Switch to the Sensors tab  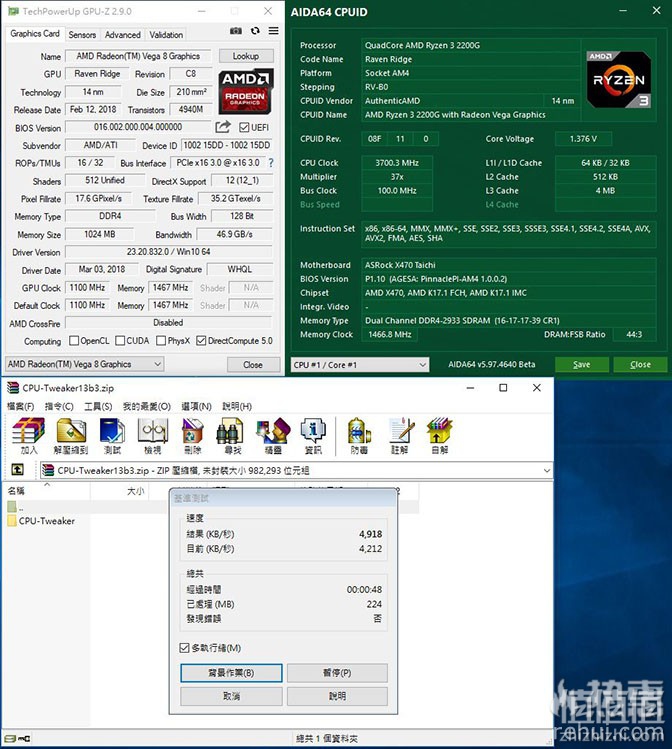point(82,35)
